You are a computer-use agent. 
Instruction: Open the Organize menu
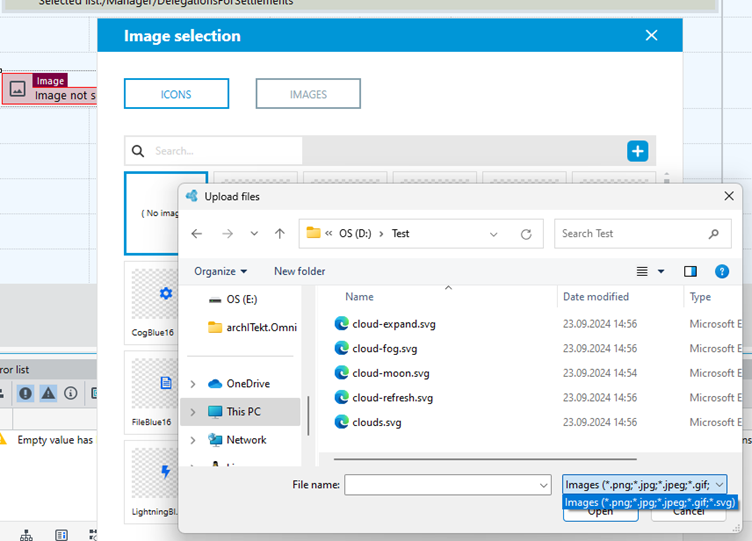pyautogui.click(x=221, y=271)
